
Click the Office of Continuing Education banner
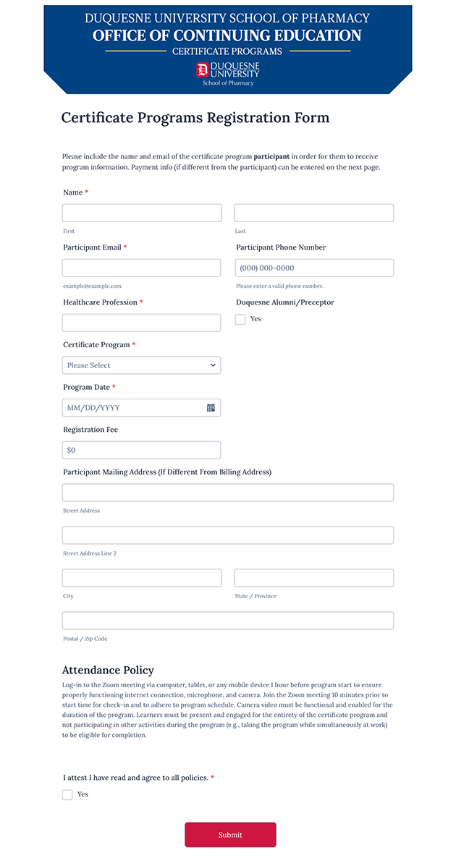click(227, 35)
